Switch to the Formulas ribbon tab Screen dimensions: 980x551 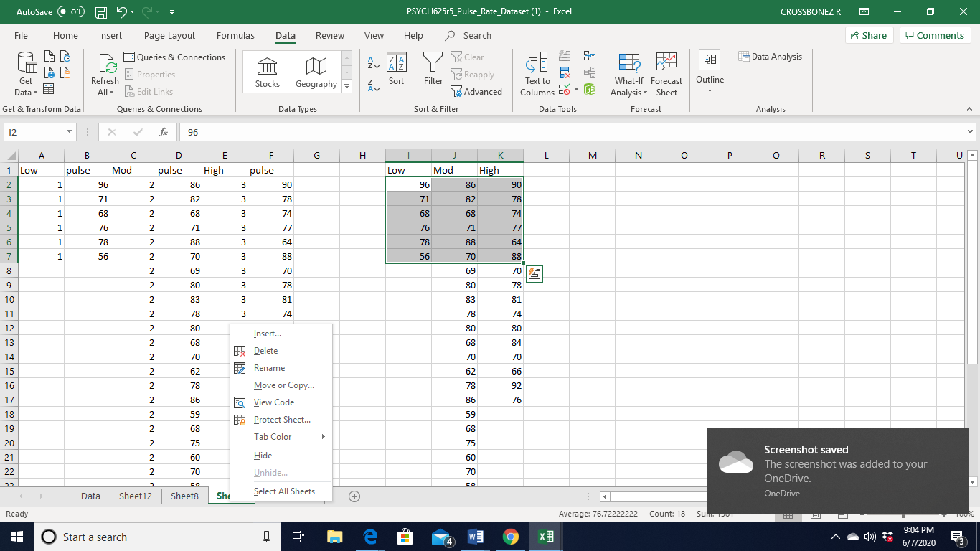pyautogui.click(x=235, y=35)
